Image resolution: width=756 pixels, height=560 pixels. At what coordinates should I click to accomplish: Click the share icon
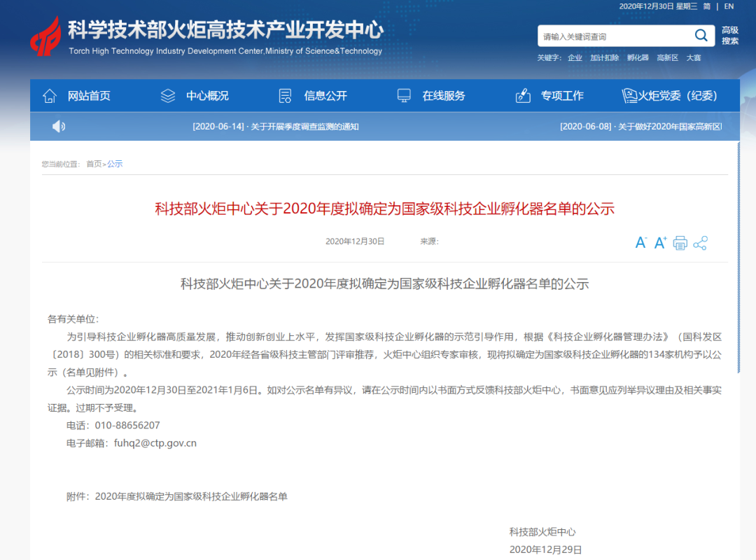tap(700, 243)
